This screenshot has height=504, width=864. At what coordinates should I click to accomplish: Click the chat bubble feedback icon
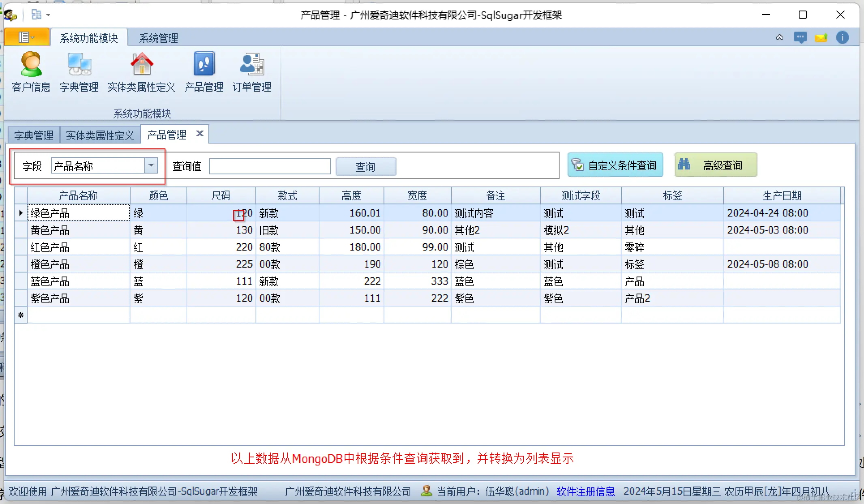(x=800, y=38)
